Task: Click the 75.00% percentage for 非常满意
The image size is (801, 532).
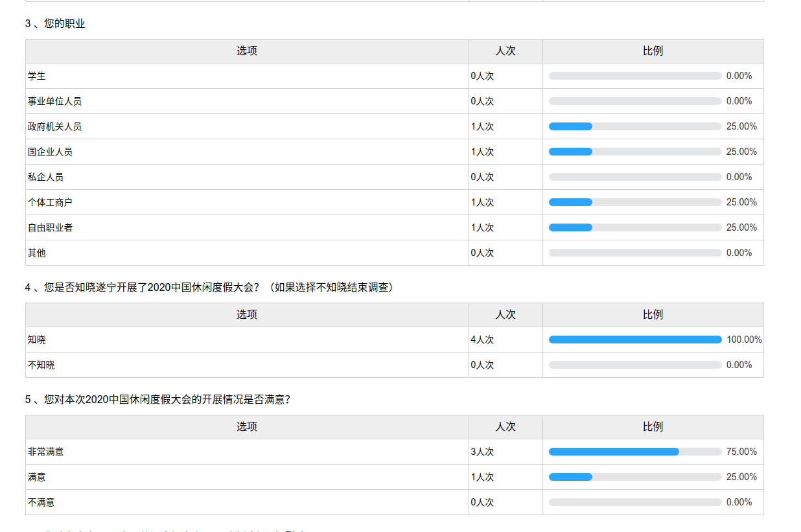Action: click(x=741, y=452)
